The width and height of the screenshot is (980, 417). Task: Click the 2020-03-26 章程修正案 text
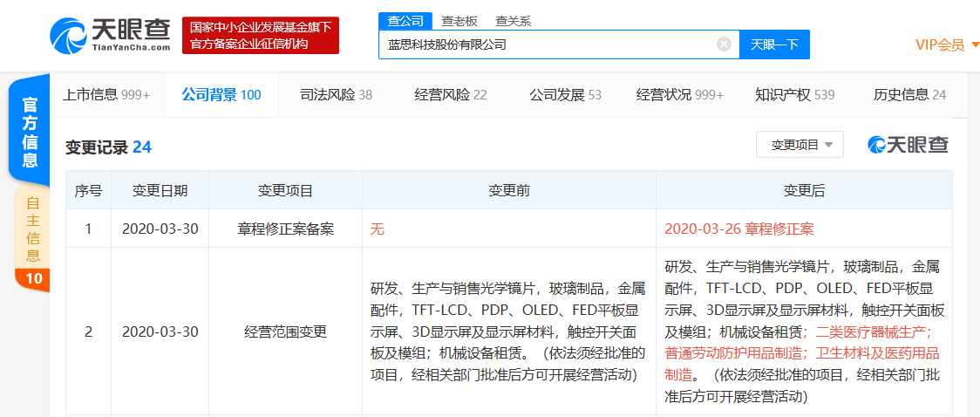(739, 229)
